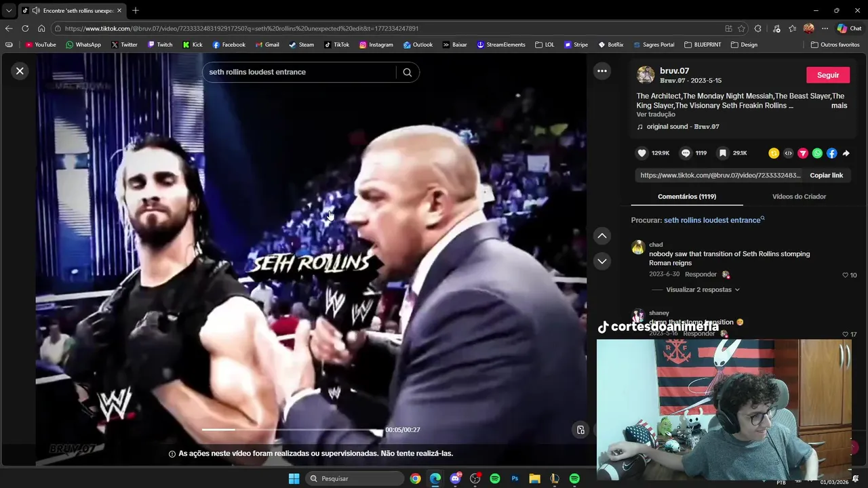The width and height of the screenshot is (868, 488).
Task: Open browser settings ellipsis menu
Action: [x=825, y=28]
